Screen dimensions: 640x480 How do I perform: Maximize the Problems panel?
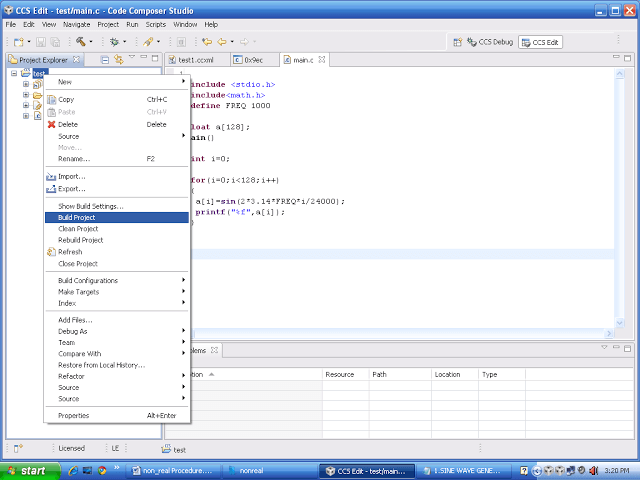pyautogui.click(x=627, y=348)
